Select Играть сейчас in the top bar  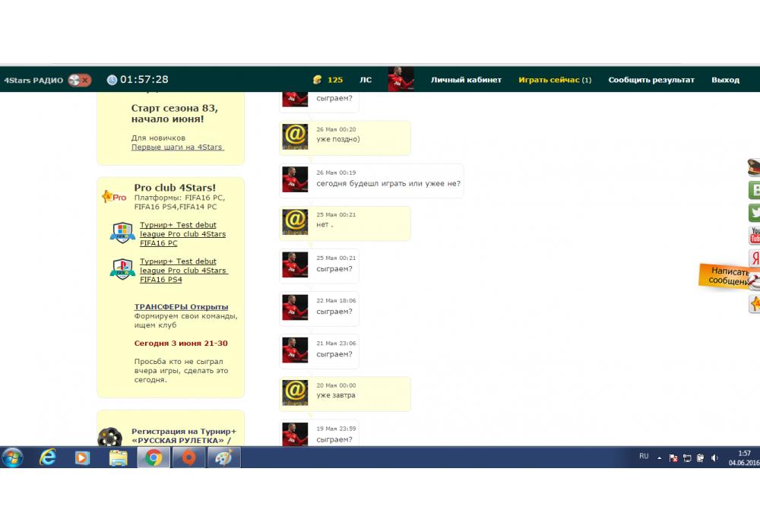554,80
